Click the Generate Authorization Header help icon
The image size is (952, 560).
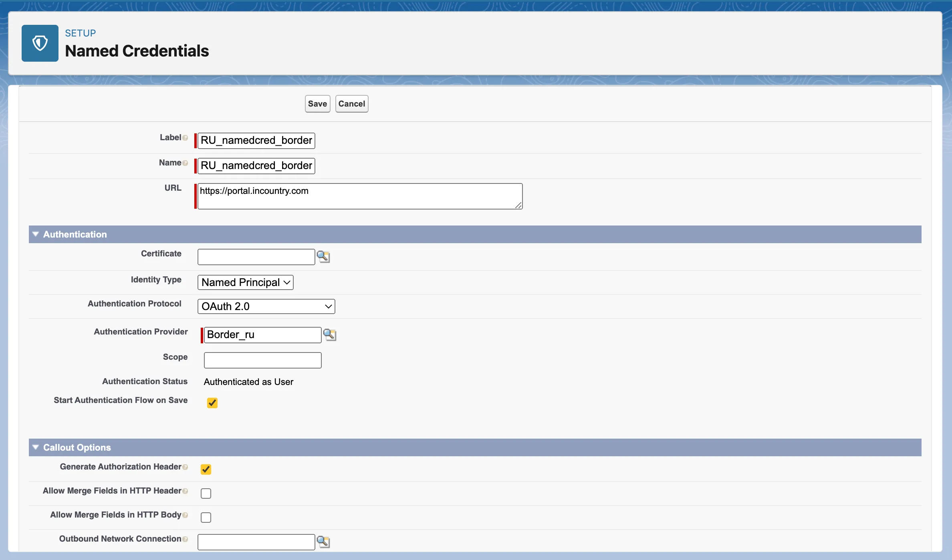(x=185, y=467)
